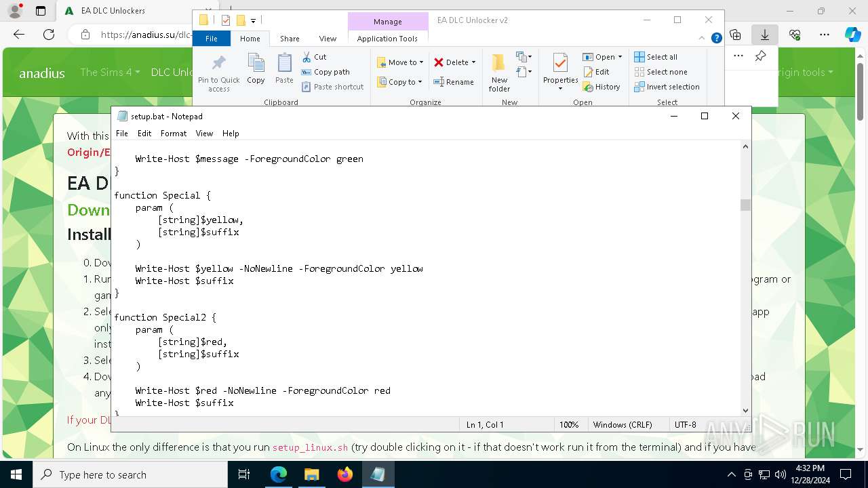Expand The Sims 4 nav menu
The width and height of the screenshot is (868, 488).
click(x=110, y=72)
